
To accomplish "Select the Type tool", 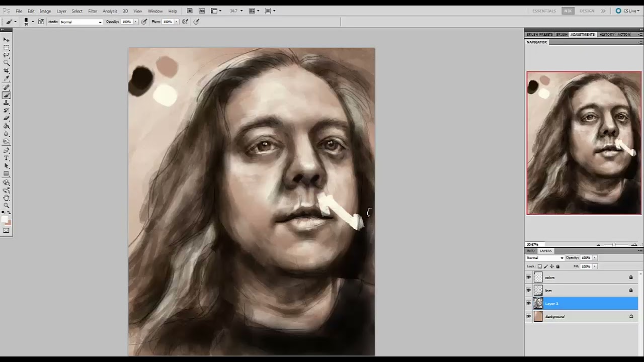I will pos(7,158).
